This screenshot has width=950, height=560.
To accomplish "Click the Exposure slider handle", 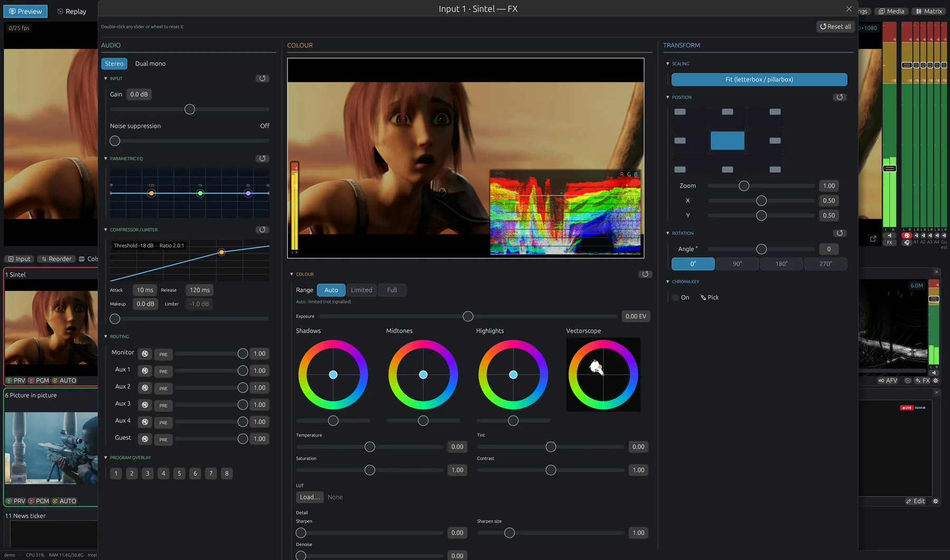I will click(x=468, y=316).
